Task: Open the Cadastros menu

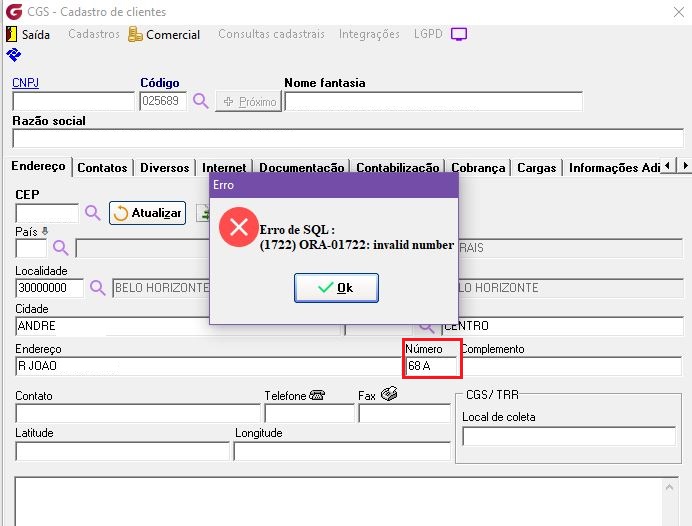Action: click(94, 34)
